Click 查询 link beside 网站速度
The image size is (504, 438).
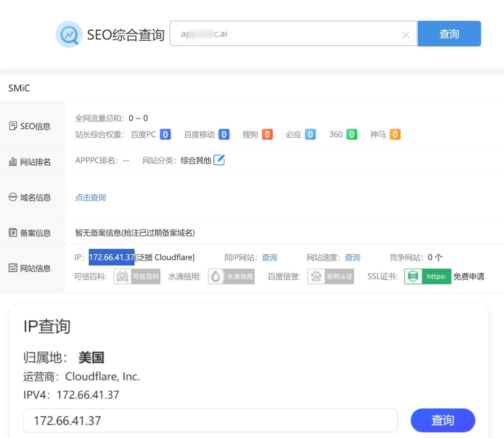click(352, 258)
